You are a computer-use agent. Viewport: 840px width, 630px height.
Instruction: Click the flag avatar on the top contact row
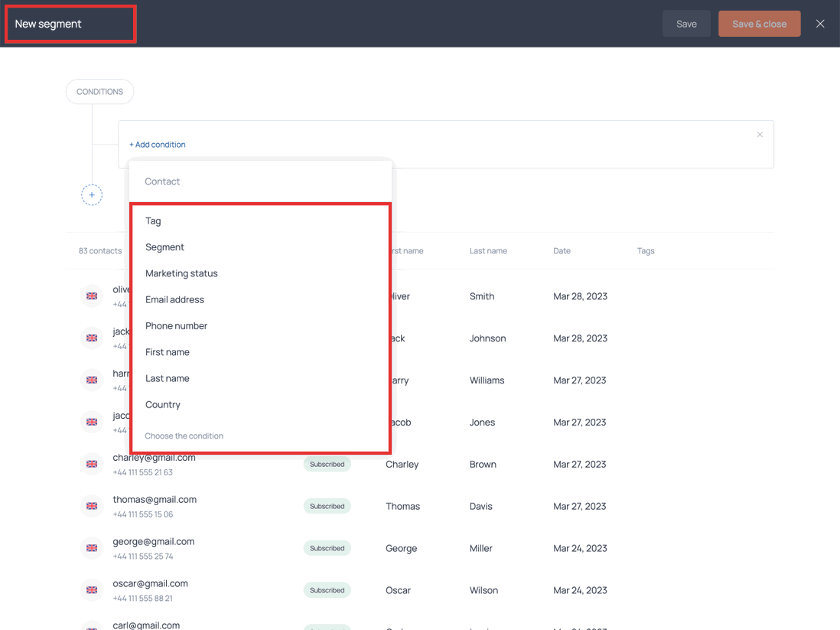(92, 296)
